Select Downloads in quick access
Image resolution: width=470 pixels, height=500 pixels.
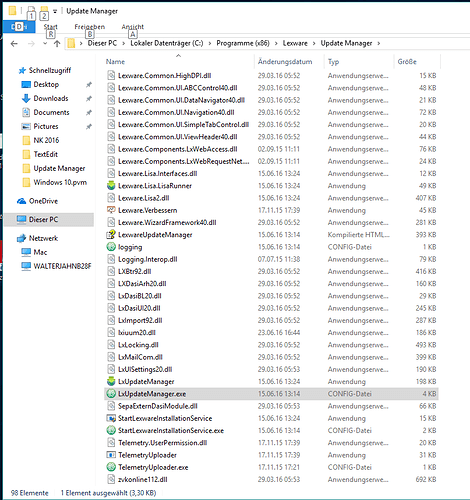(x=51, y=98)
